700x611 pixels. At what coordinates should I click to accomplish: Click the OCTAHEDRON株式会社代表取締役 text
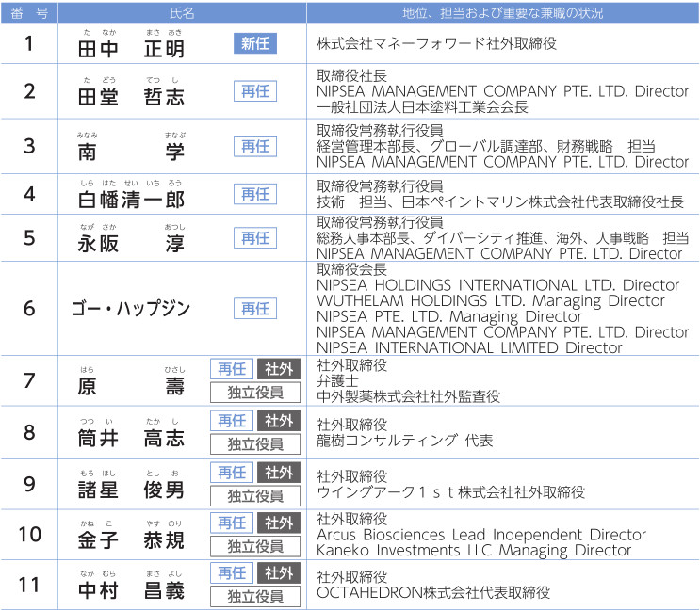pos(433,593)
